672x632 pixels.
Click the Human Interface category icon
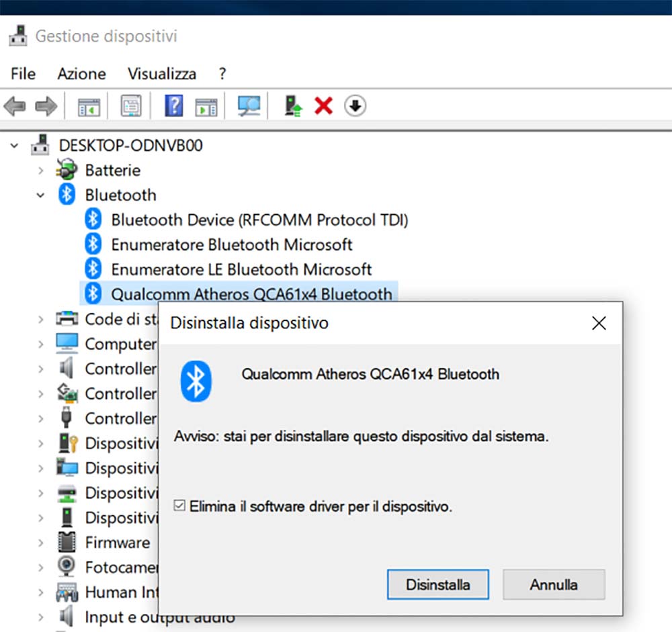click(x=67, y=592)
